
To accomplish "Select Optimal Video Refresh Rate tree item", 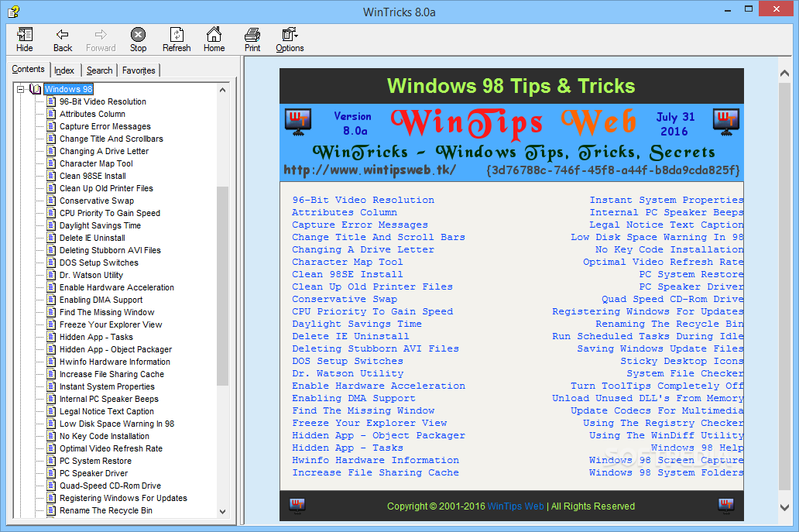I will coord(111,448).
